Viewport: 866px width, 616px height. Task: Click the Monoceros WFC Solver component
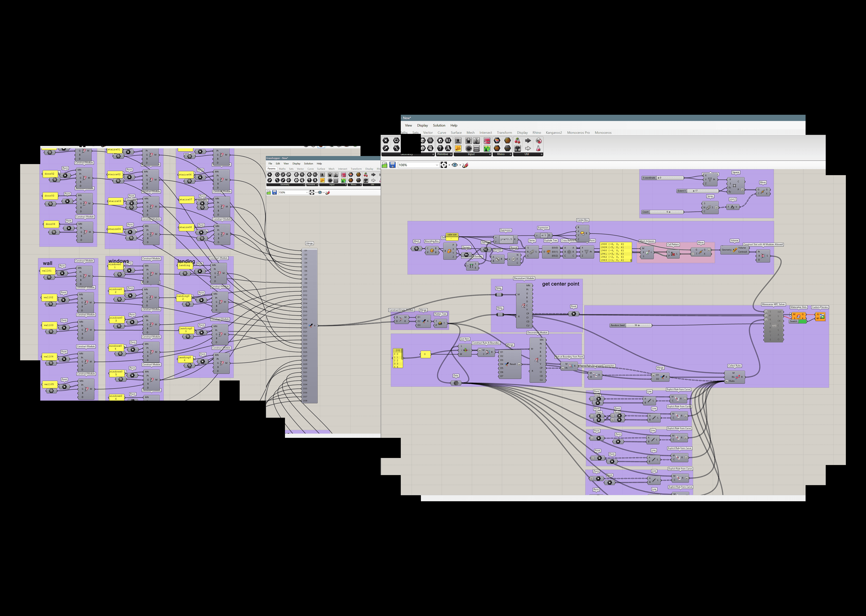click(774, 326)
